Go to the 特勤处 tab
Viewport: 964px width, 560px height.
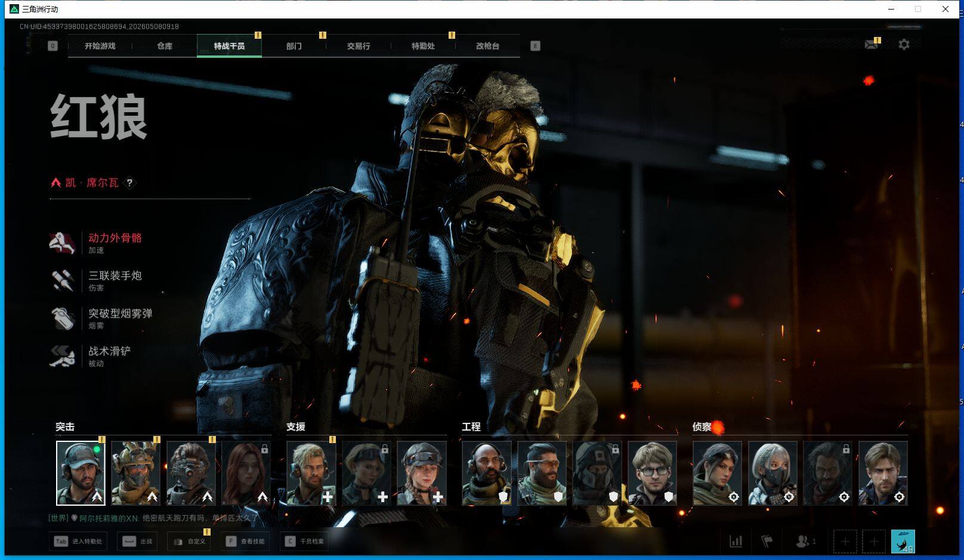point(423,46)
